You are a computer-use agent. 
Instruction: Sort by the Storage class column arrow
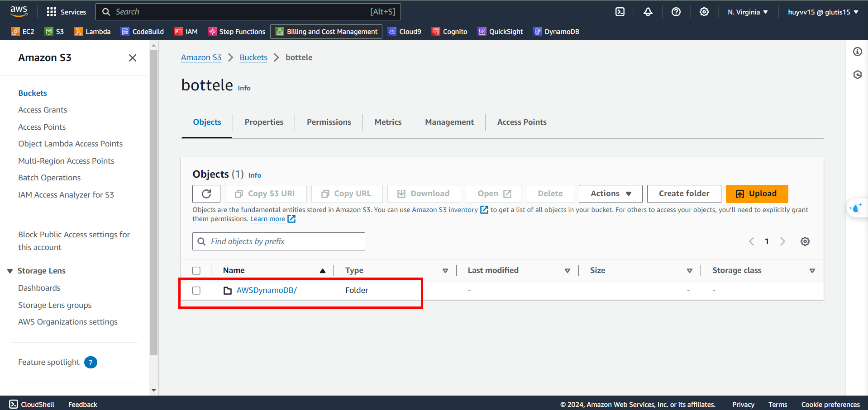[812, 271]
